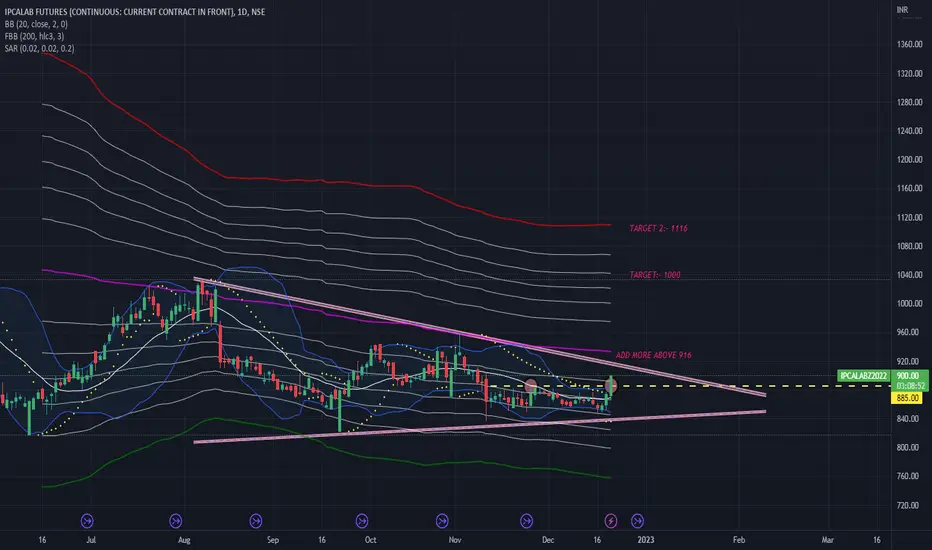Image resolution: width=932 pixels, height=550 pixels.
Task: Open the event marker icon just before Aug
Action: [x=175, y=521]
